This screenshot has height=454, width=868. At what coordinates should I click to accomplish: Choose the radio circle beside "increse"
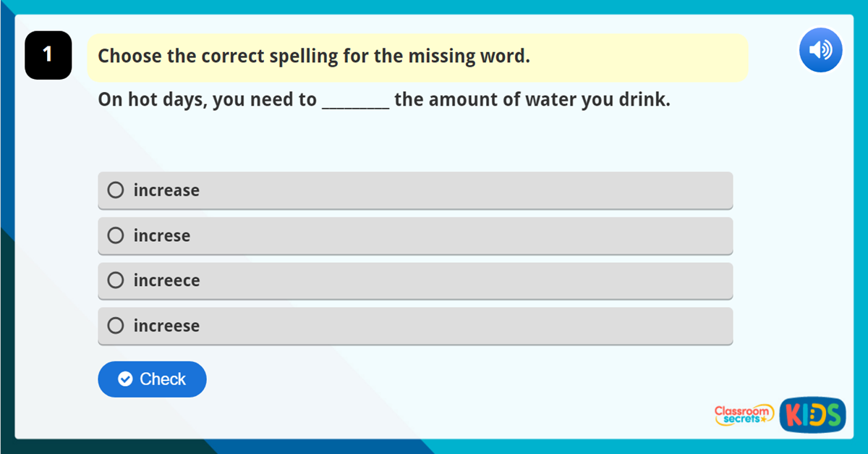click(x=116, y=235)
